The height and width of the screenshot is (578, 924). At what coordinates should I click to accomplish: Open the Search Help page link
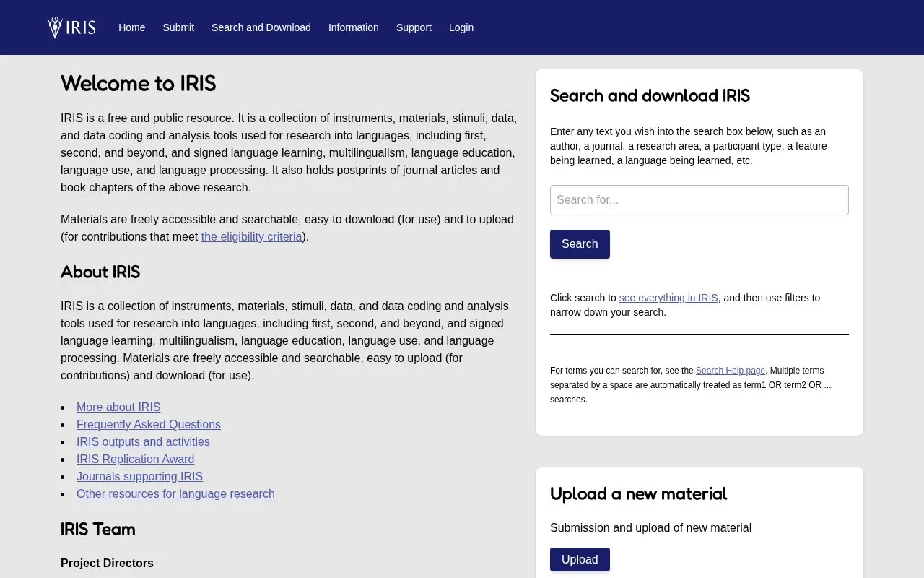coord(731,371)
